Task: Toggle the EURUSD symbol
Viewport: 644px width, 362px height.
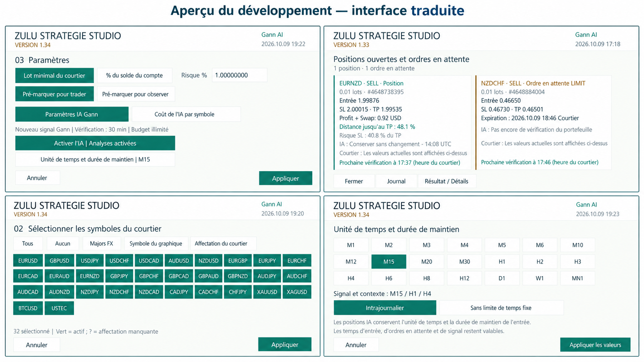Action: (x=28, y=260)
